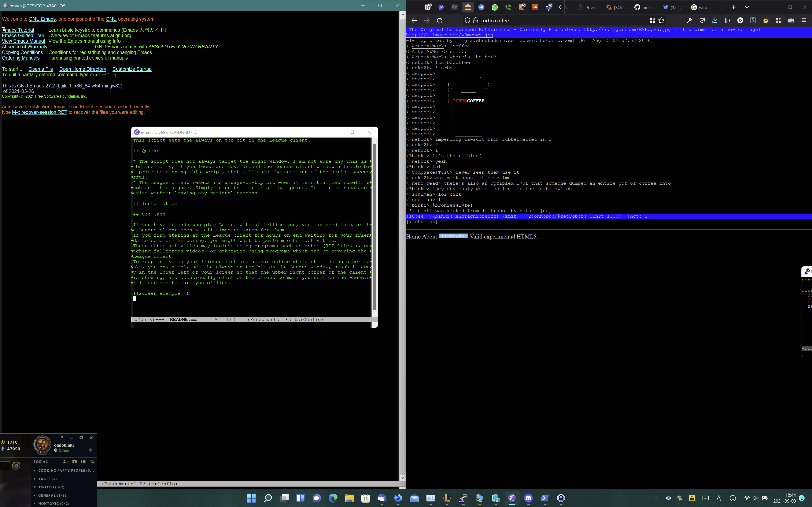Click the Online status indicator
Viewport: 812px width, 507px height.
(x=62, y=450)
